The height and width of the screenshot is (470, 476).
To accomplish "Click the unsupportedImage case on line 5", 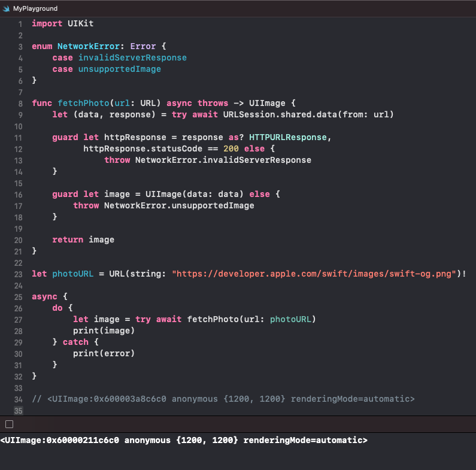I will pyautogui.click(x=119, y=69).
